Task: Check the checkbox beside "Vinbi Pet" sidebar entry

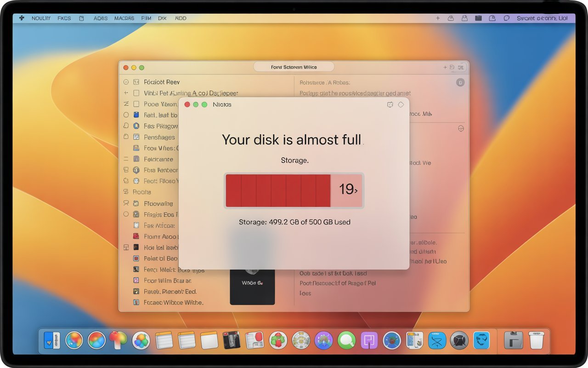Action: pyautogui.click(x=136, y=93)
